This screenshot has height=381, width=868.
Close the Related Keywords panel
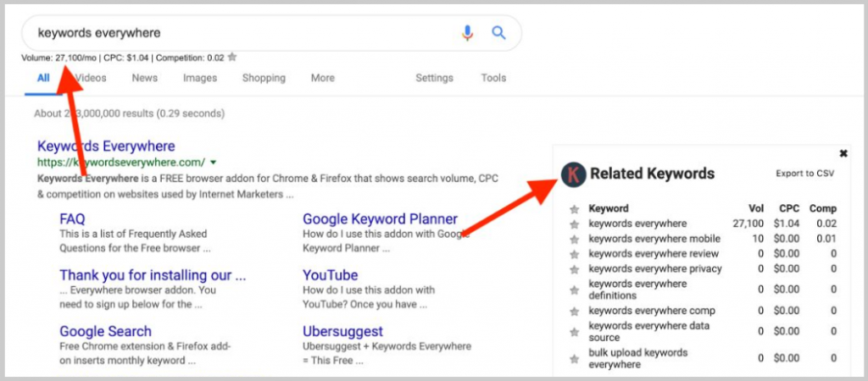tap(843, 153)
